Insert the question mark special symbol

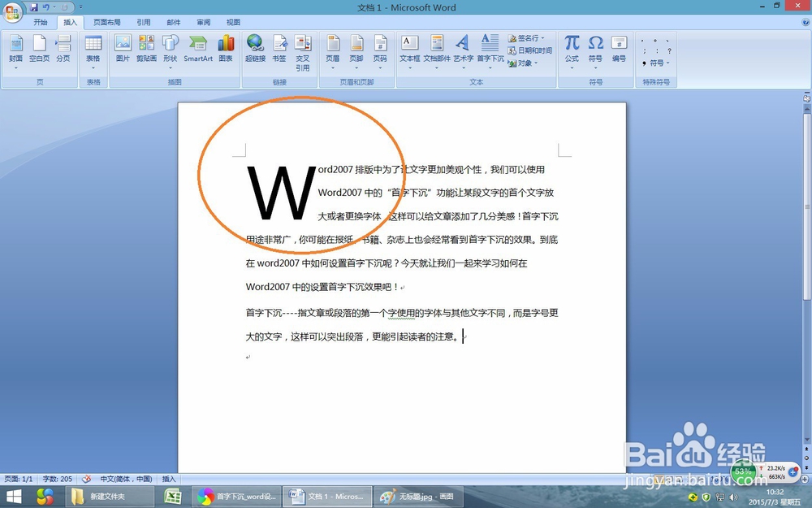669,50
